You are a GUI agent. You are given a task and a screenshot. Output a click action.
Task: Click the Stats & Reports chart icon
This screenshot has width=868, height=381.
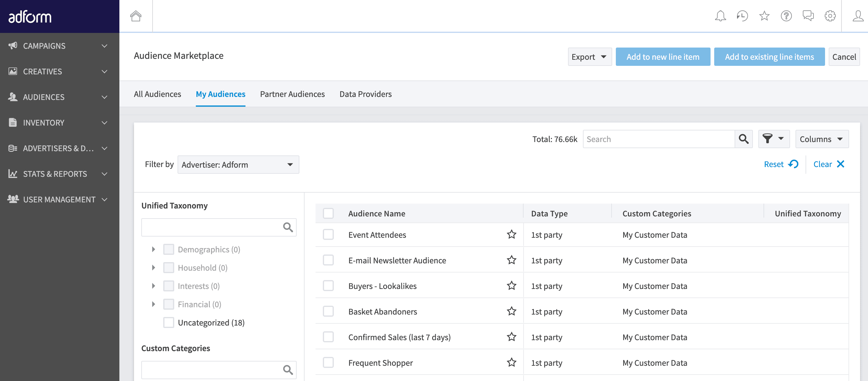click(x=13, y=174)
